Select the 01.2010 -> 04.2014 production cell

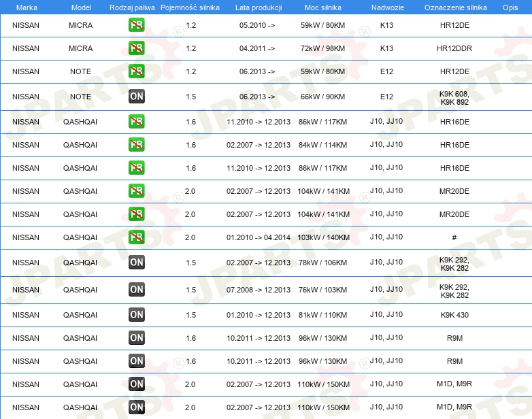[x=259, y=237]
